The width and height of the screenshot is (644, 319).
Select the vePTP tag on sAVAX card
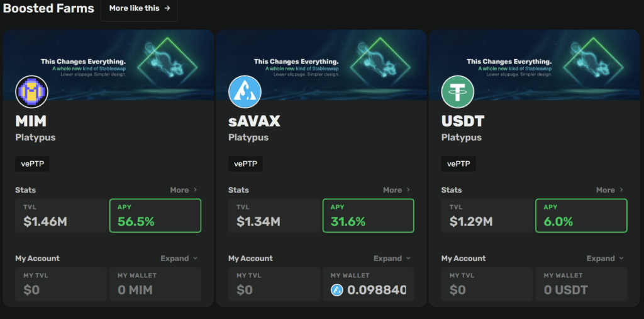point(245,164)
